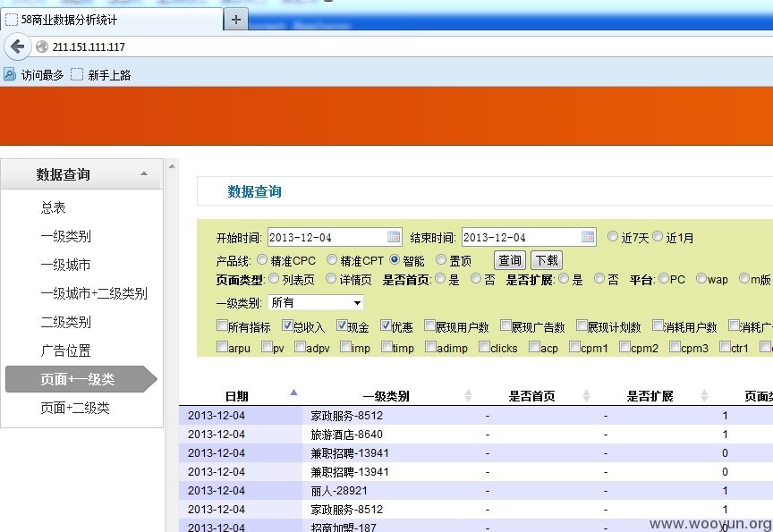The width and height of the screenshot is (773, 532).
Task: Check the adimp checkbox
Action: 431,347
